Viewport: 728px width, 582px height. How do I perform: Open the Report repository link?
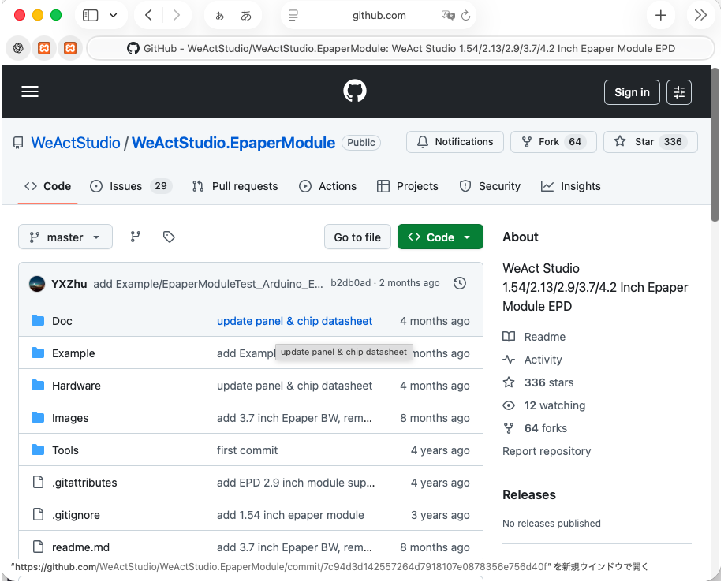[547, 451]
